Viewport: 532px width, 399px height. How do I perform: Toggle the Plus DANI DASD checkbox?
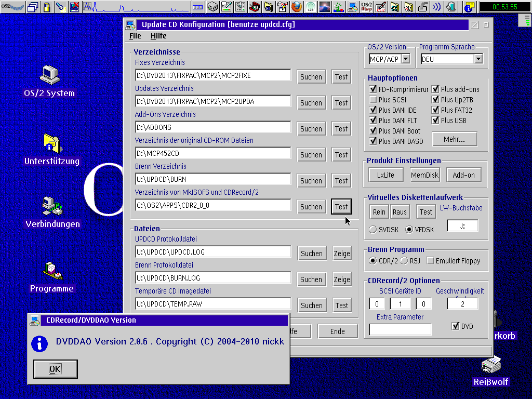373,141
